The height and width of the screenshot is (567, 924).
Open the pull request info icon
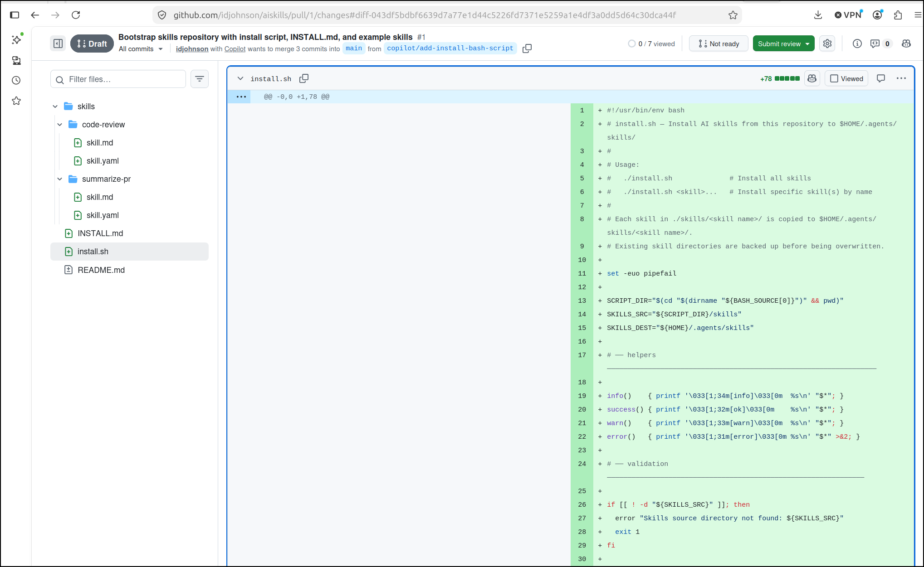(x=857, y=44)
